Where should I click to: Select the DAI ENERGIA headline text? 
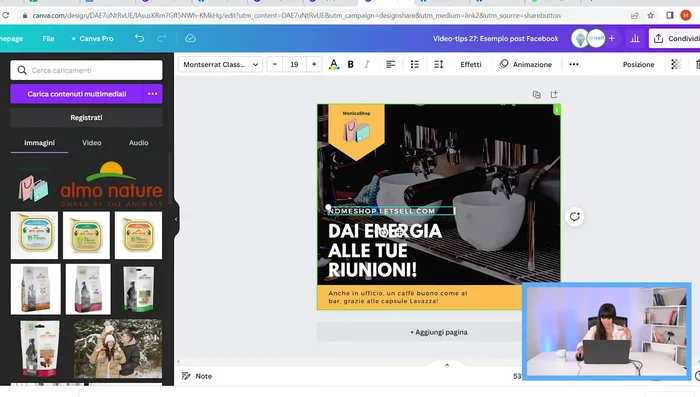tap(385, 251)
